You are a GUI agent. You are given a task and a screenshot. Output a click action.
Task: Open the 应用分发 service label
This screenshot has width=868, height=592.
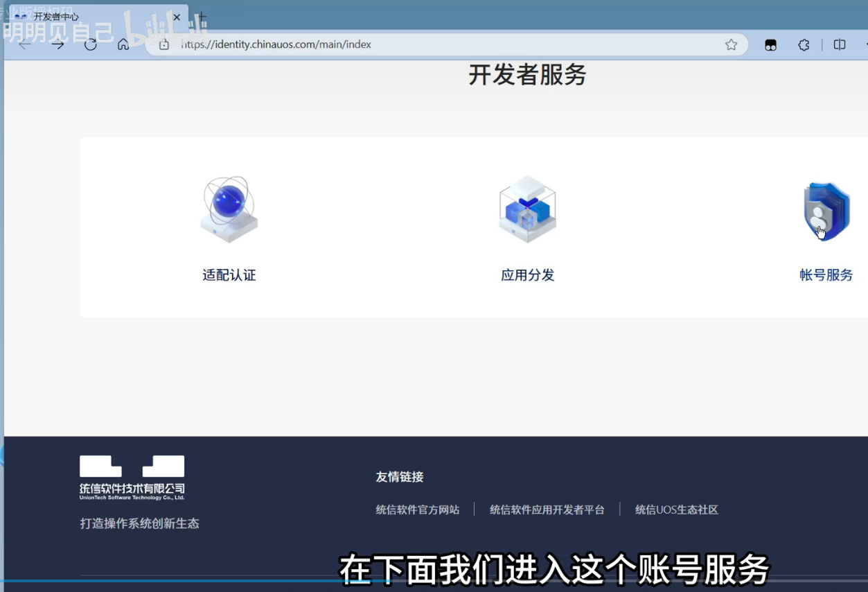(528, 275)
